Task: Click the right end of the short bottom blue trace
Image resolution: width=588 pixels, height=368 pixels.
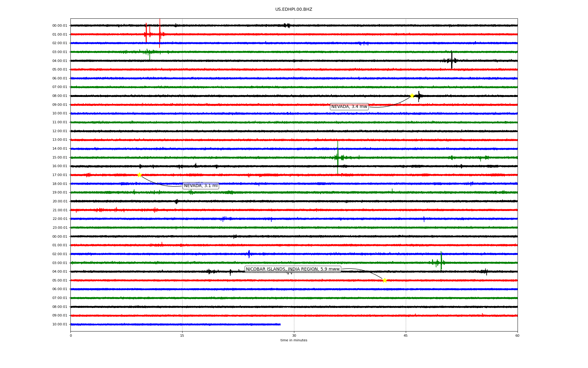Action: pyautogui.click(x=280, y=324)
